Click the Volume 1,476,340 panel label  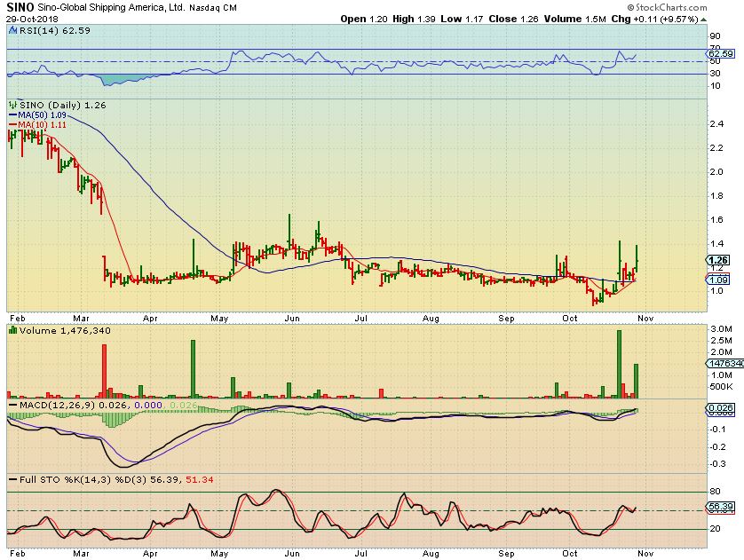coord(65,330)
